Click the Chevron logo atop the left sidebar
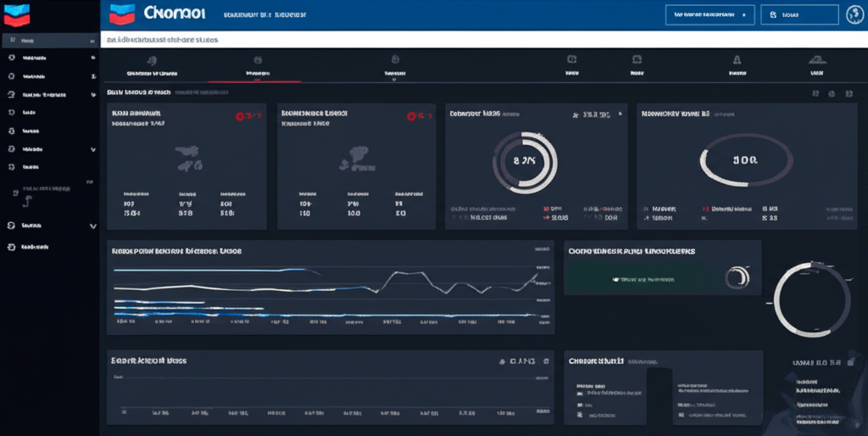 point(16,14)
